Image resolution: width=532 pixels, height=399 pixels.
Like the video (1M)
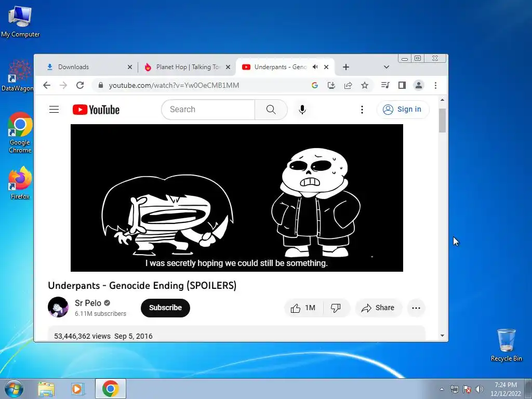pyautogui.click(x=303, y=308)
